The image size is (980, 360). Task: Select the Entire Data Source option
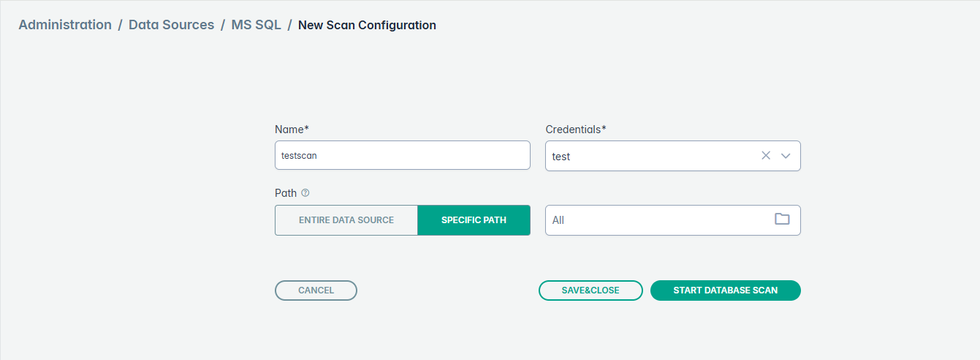coord(346,220)
